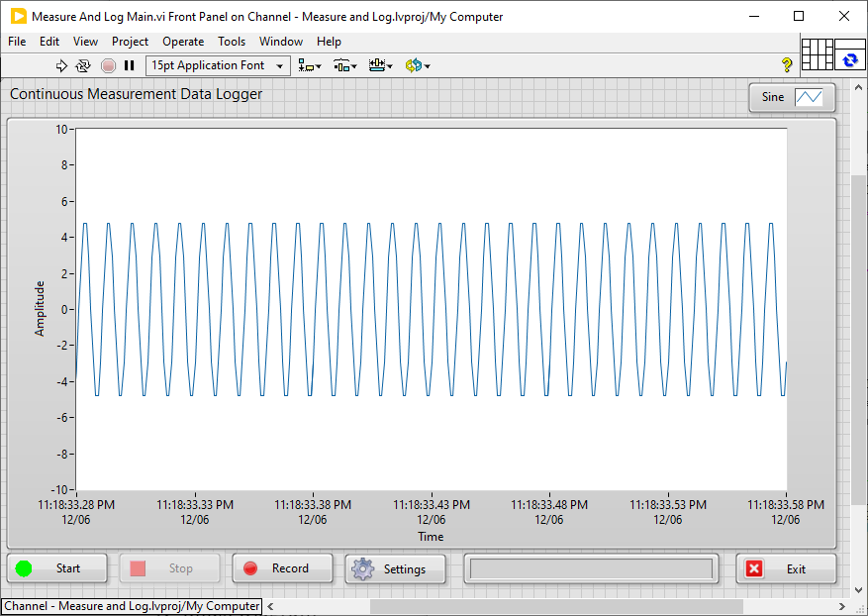Click the project path status bar item

[x=130, y=606]
